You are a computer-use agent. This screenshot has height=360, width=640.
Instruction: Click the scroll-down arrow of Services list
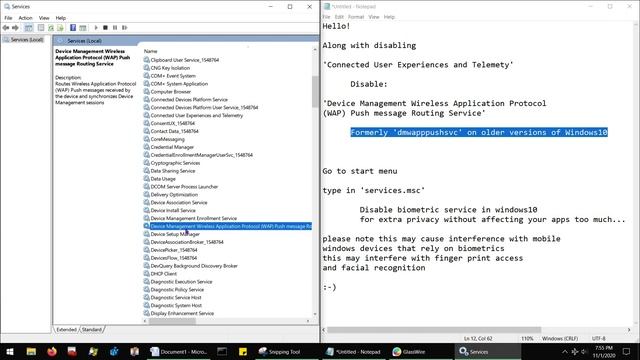coord(315,314)
